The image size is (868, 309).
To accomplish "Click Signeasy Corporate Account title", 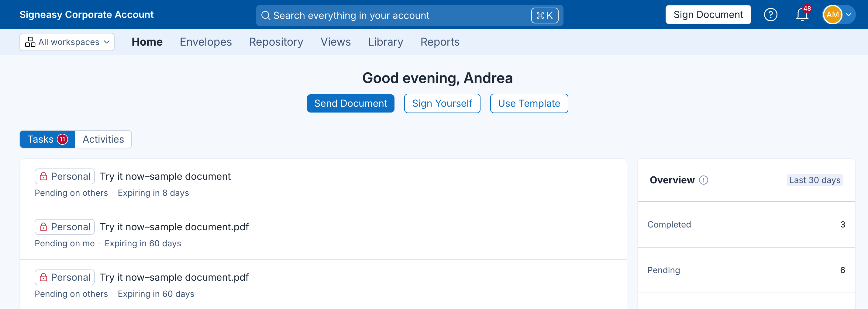I will tap(87, 15).
